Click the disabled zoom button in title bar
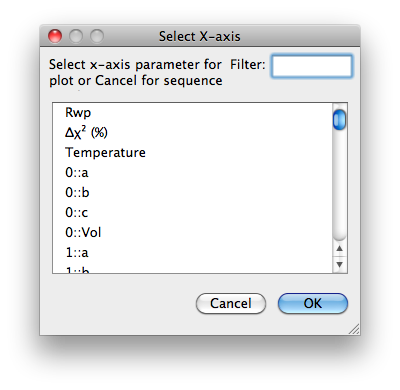 [x=97, y=36]
